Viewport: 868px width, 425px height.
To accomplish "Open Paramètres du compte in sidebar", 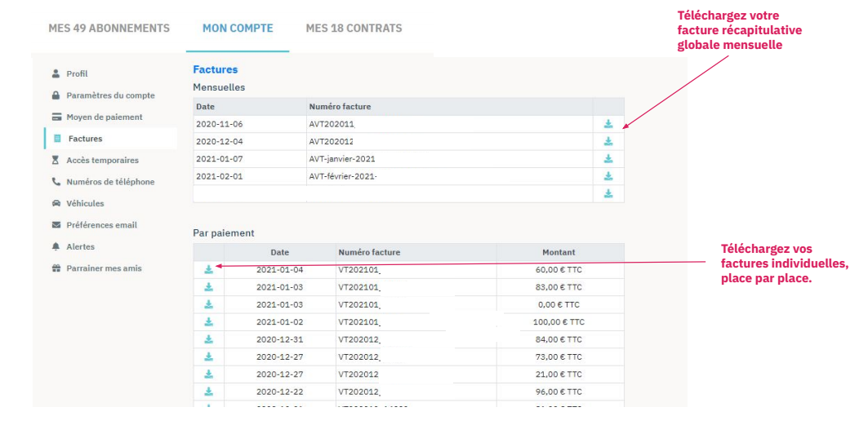I will pyautogui.click(x=111, y=95).
